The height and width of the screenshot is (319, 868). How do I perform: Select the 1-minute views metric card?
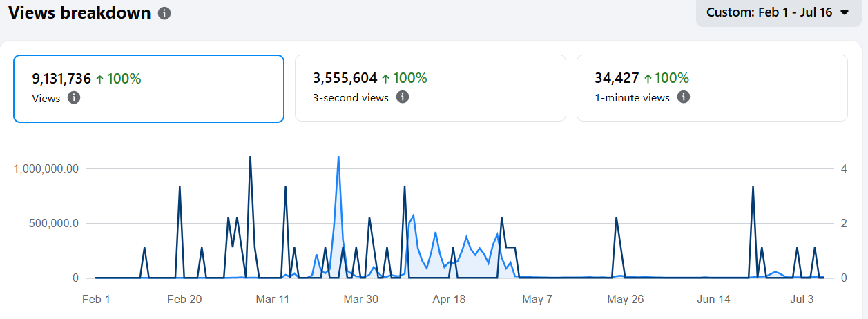coord(712,88)
